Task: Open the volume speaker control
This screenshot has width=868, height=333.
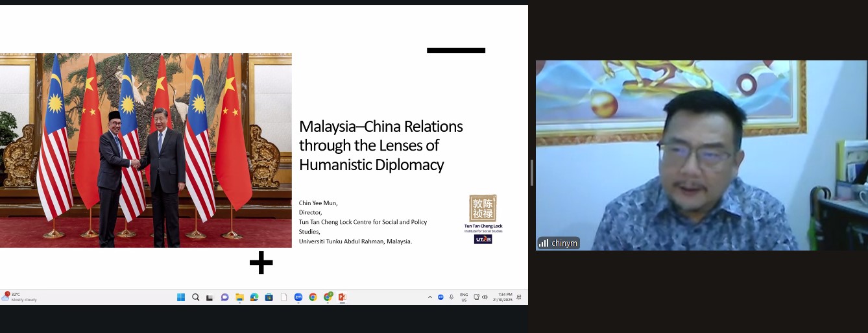Action: click(485, 297)
